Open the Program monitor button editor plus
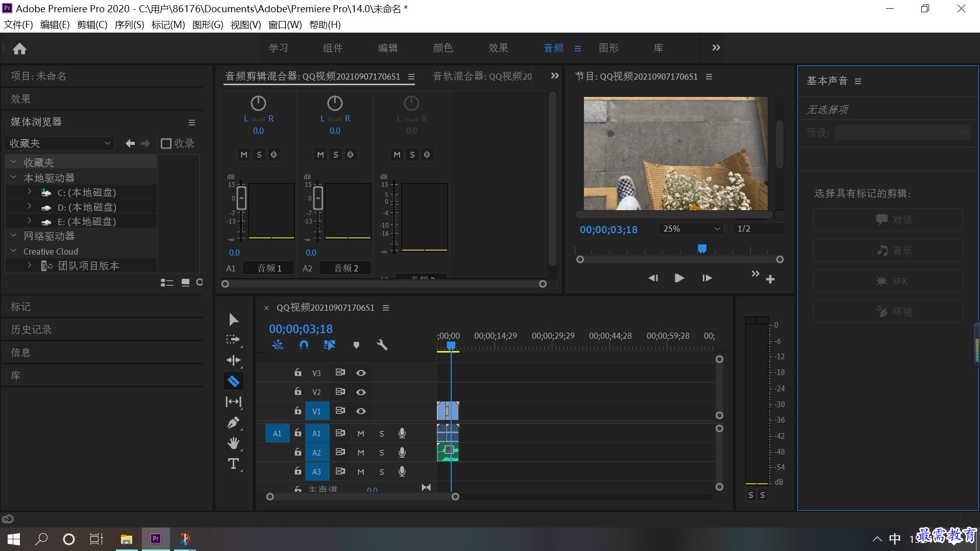Image resolution: width=980 pixels, height=551 pixels. [x=771, y=279]
